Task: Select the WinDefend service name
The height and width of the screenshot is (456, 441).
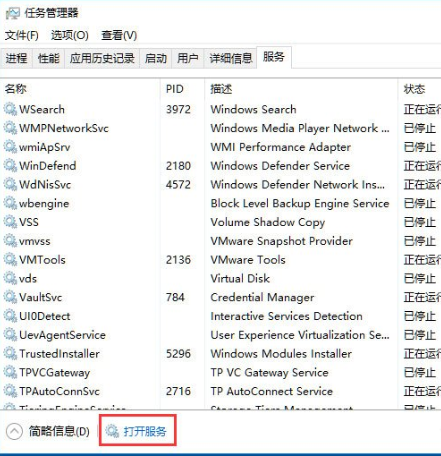Action: point(48,166)
